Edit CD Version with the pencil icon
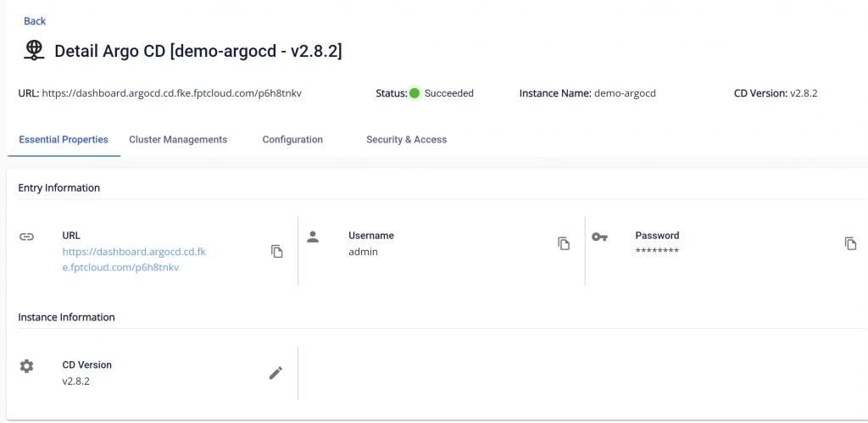The height and width of the screenshot is (423, 868). (x=275, y=373)
